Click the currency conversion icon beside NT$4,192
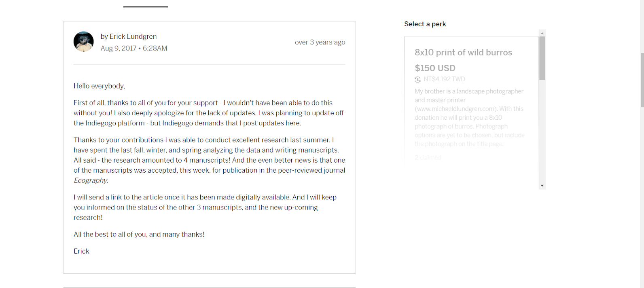 pyautogui.click(x=418, y=79)
